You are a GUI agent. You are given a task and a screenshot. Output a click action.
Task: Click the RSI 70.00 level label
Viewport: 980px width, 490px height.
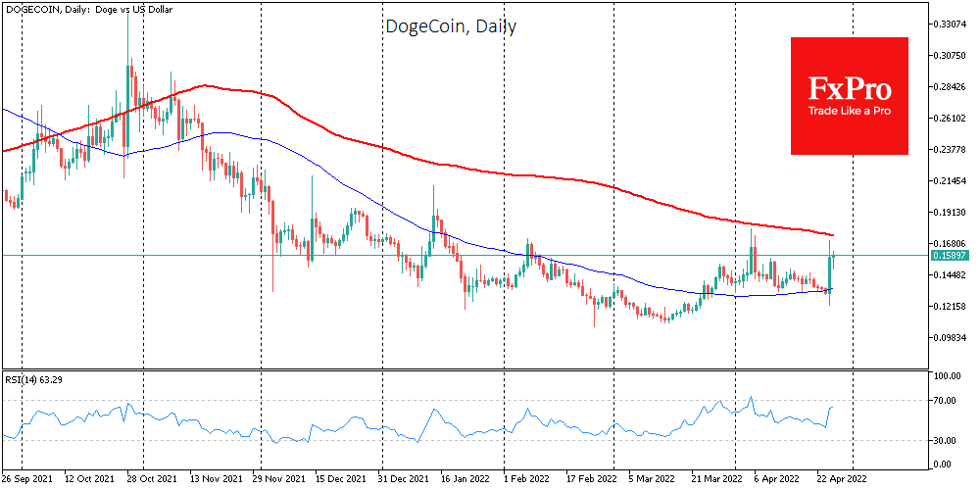pyautogui.click(x=946, y=401)
